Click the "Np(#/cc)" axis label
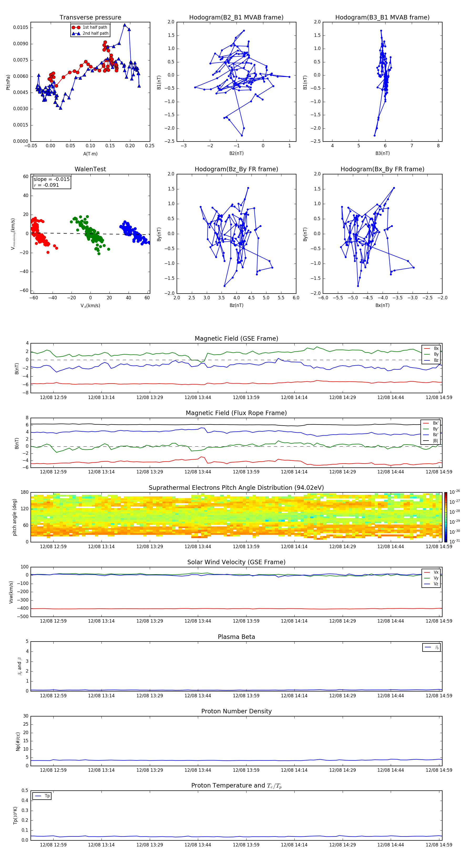 (x=18, y=741)
